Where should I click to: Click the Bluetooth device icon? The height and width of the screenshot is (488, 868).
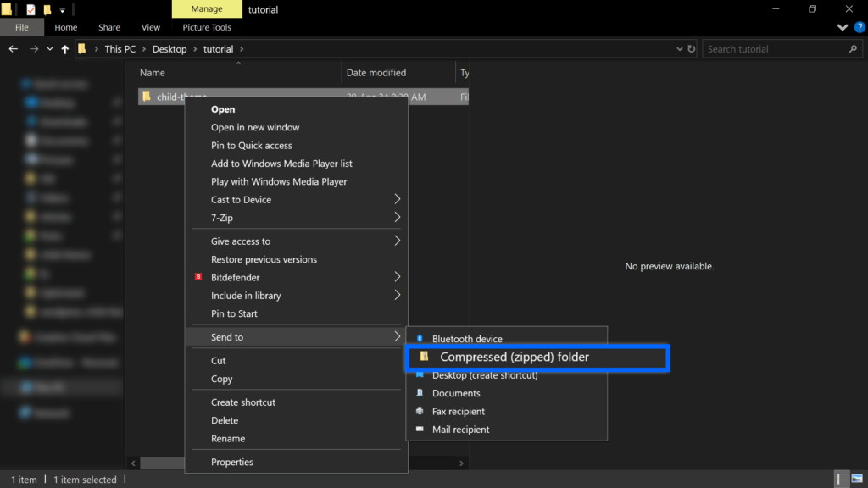click(420, 338)
